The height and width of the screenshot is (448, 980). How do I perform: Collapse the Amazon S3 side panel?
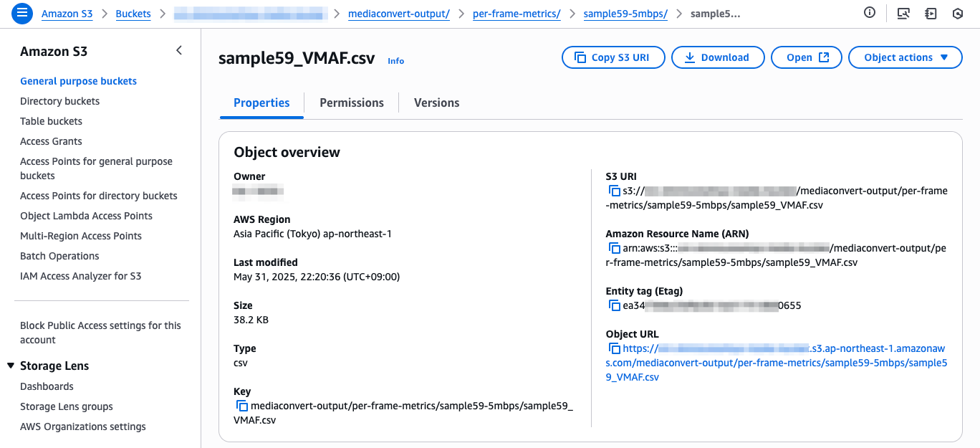[179, 51]
